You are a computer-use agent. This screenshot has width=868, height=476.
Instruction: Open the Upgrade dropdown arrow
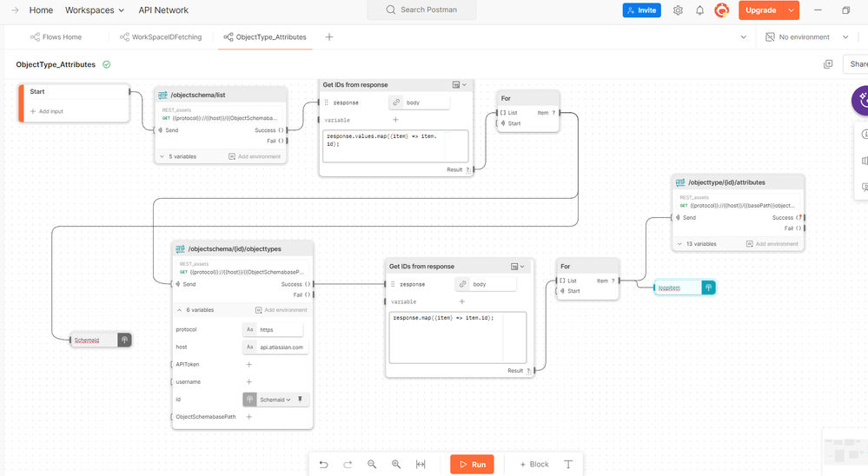792,10
